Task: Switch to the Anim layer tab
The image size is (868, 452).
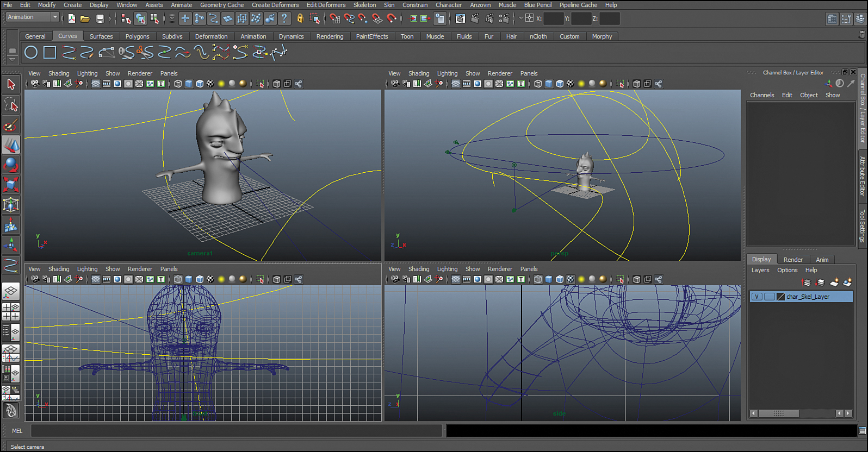Action: click(x=822, y=260)
